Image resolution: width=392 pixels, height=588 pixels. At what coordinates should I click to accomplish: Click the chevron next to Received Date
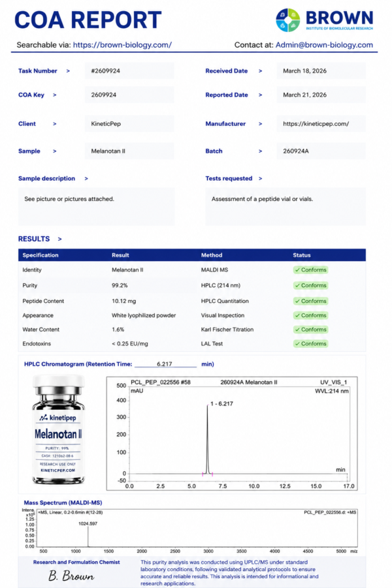click(x=260, y=71)
